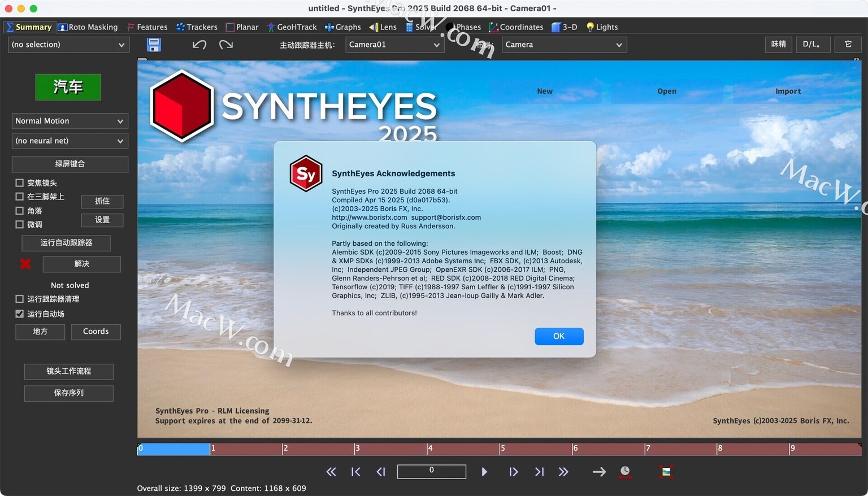This screenshot has width=868, height=496.
Task: Check the 角落 option
Action: coord(20,211)
